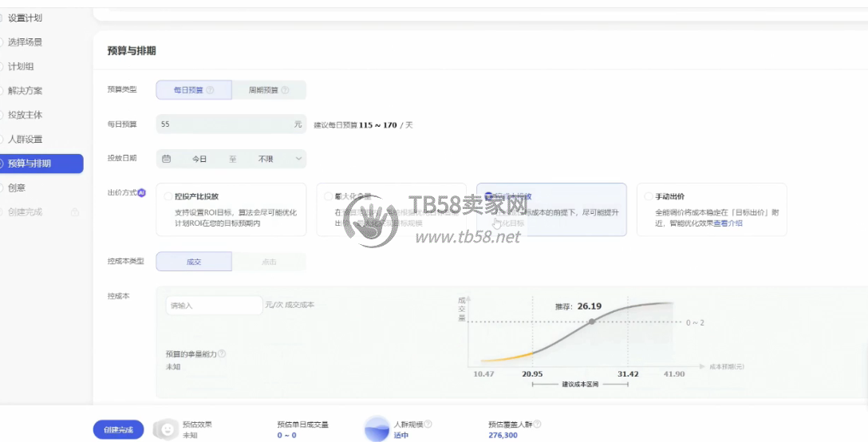
Task: Click the 创建完成 blue button
Action: click(x=118, y=430)
